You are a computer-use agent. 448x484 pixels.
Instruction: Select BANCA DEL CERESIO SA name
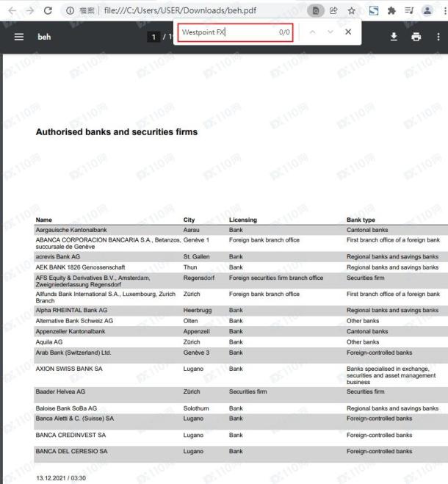pos(72,451)
